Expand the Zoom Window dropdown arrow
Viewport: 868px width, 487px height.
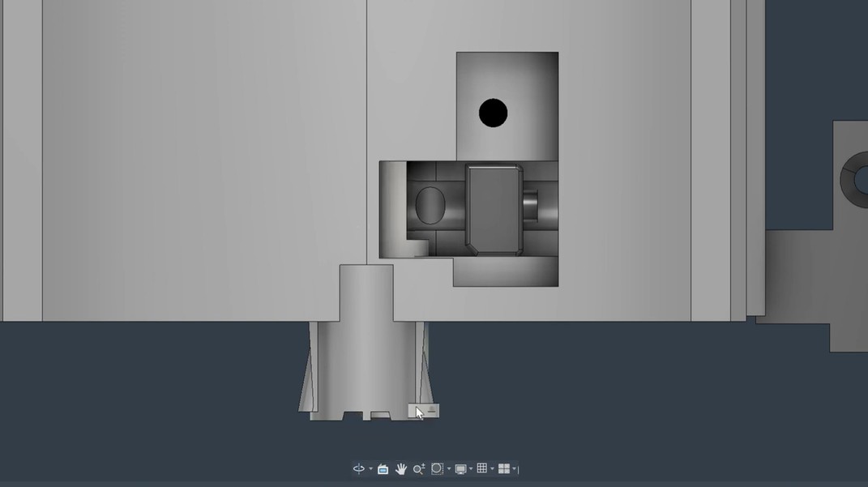(x=449, y=468)
